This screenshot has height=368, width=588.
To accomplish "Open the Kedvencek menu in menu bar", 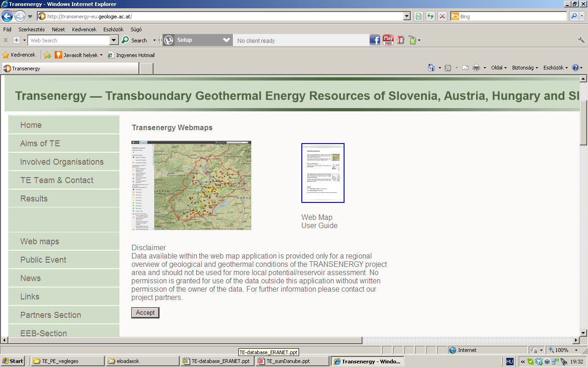I will [x=84, y=29].
